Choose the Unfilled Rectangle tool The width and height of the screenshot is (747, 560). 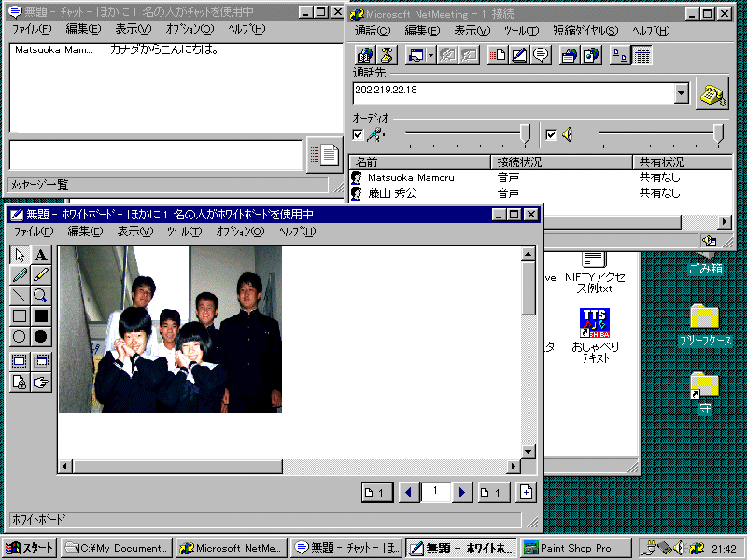(20, 315)
